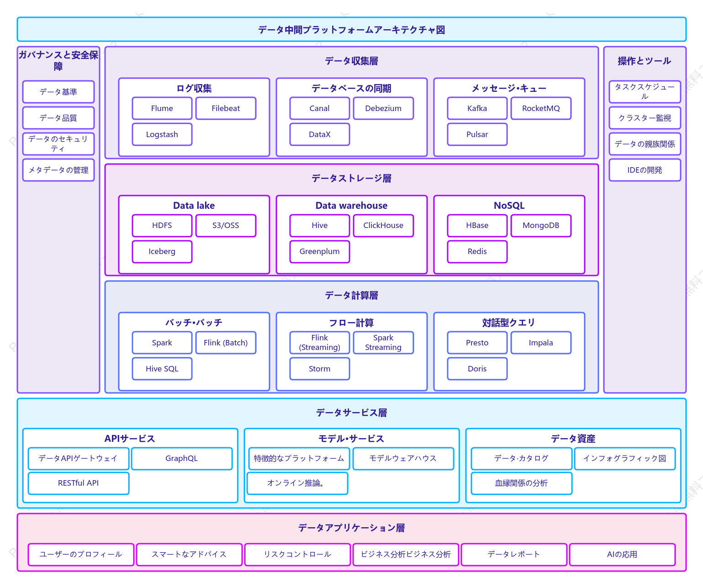Select the メッセージ·キュー group title
The image size is (703, 588).
pos(509,88)
